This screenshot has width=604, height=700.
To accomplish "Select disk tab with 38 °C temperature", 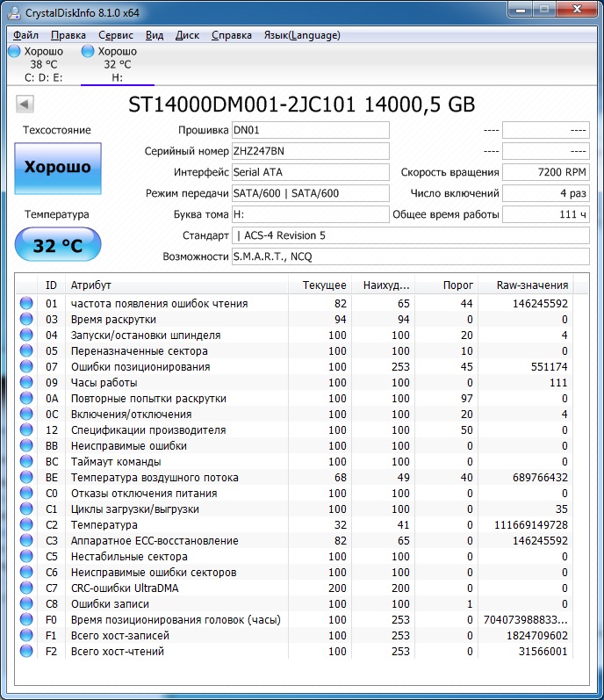I will point(43,64).
